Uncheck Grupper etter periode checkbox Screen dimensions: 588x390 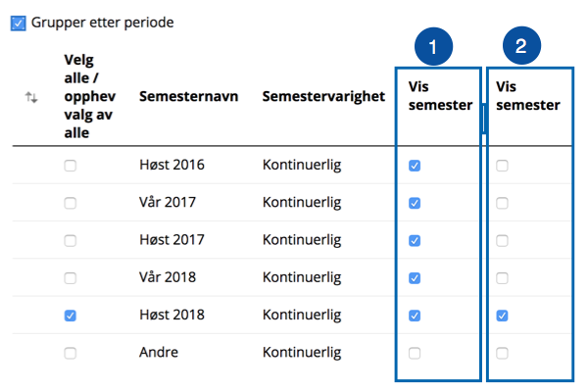point(18,24)
